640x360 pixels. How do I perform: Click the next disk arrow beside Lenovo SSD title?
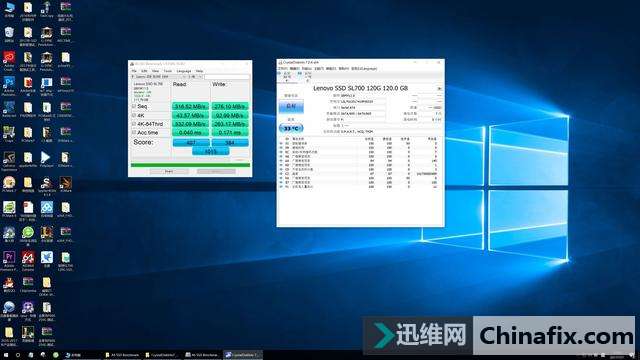(x=440, y=88)
